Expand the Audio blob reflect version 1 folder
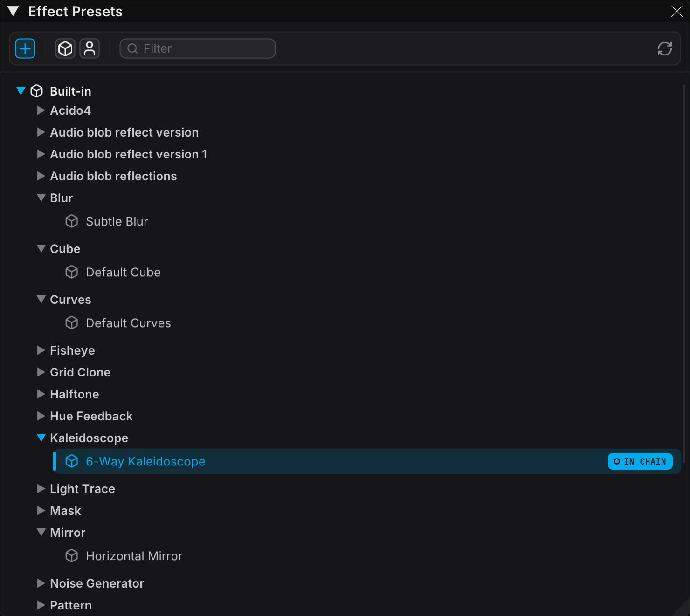 41,154
